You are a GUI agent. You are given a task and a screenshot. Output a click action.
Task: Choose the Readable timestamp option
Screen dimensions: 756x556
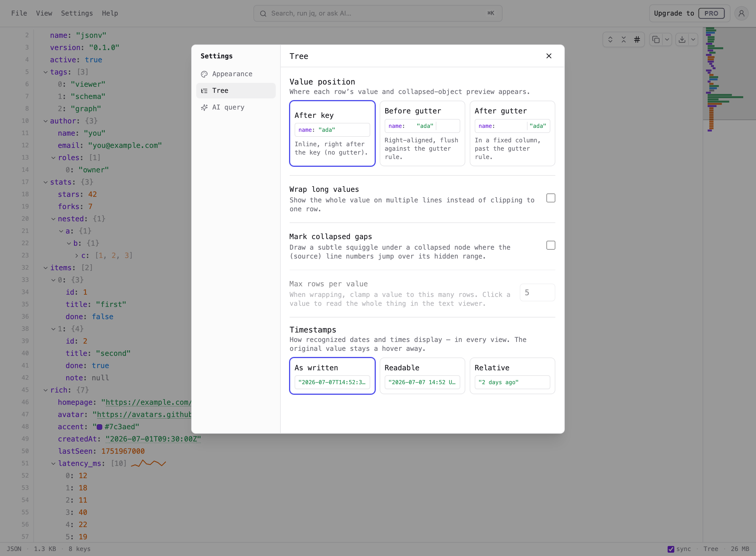pyautogui.click(x=422, y=376)
